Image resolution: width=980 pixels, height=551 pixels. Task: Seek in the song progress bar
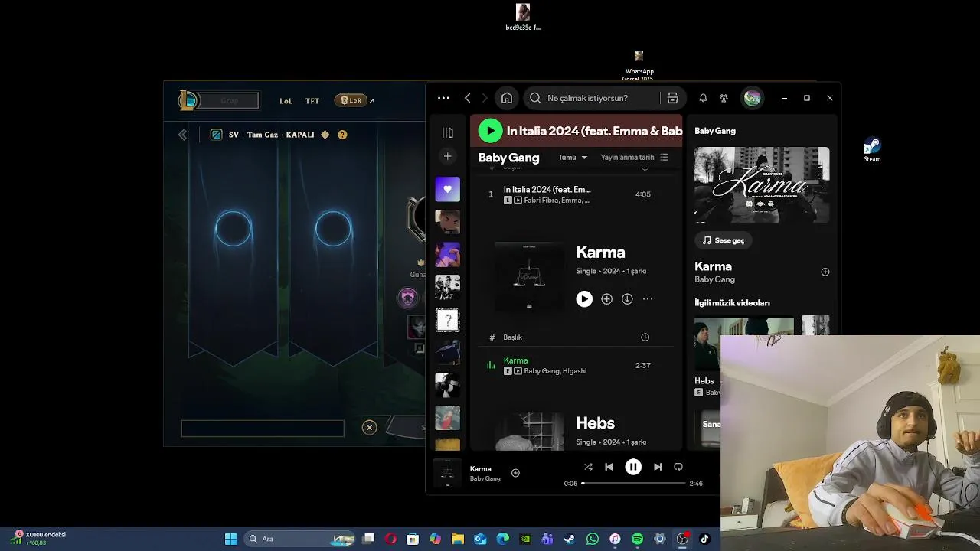633,484
